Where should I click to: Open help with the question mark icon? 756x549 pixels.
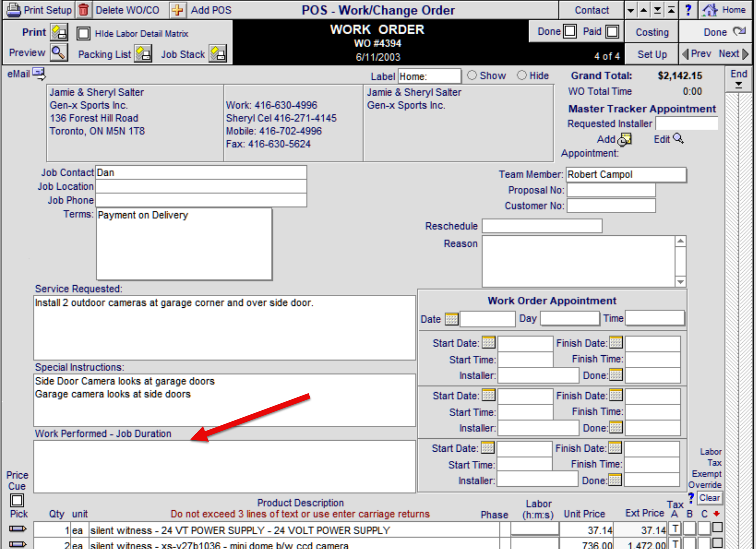(x=688, y=10)
